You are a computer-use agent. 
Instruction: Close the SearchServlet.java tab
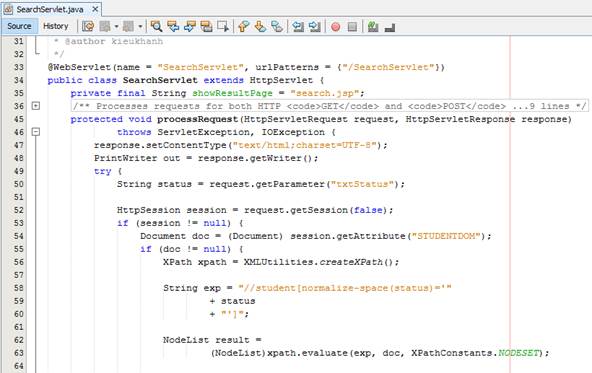[96, 9]
